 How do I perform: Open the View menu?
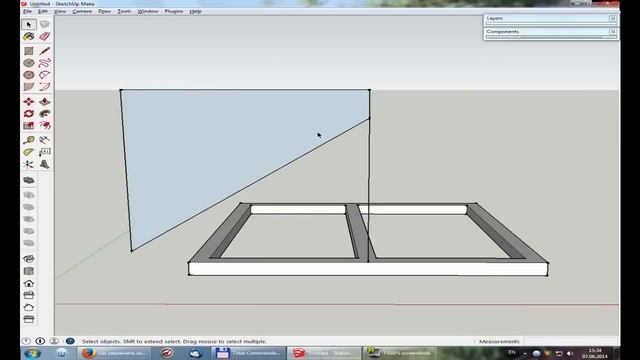pos(60,11)
